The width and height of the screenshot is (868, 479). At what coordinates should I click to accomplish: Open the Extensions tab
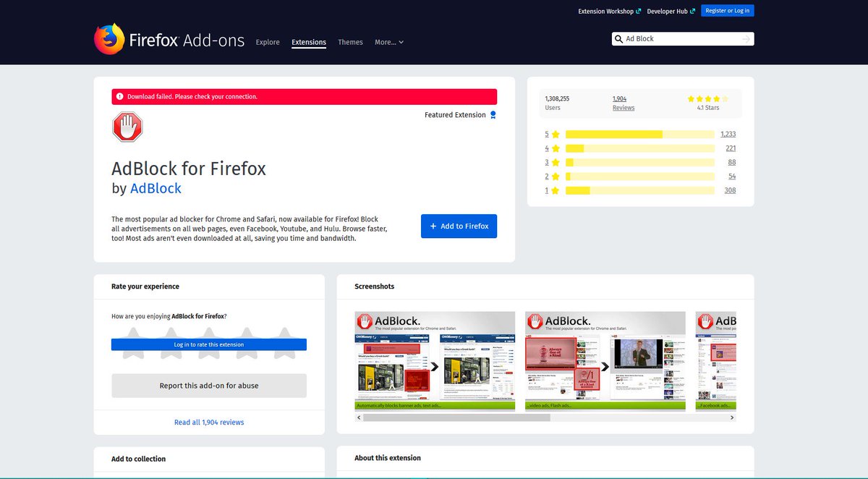tap(309, 42)
